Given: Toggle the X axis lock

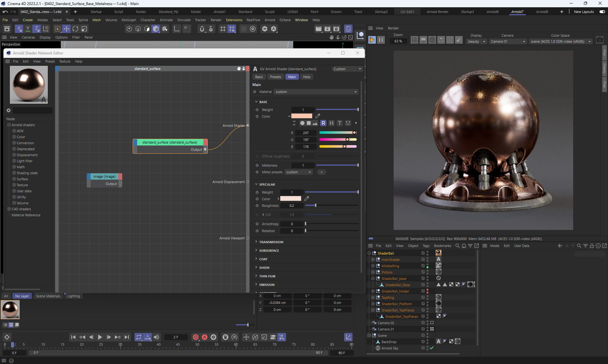Looking at the screenshot, I should (19, 29).
